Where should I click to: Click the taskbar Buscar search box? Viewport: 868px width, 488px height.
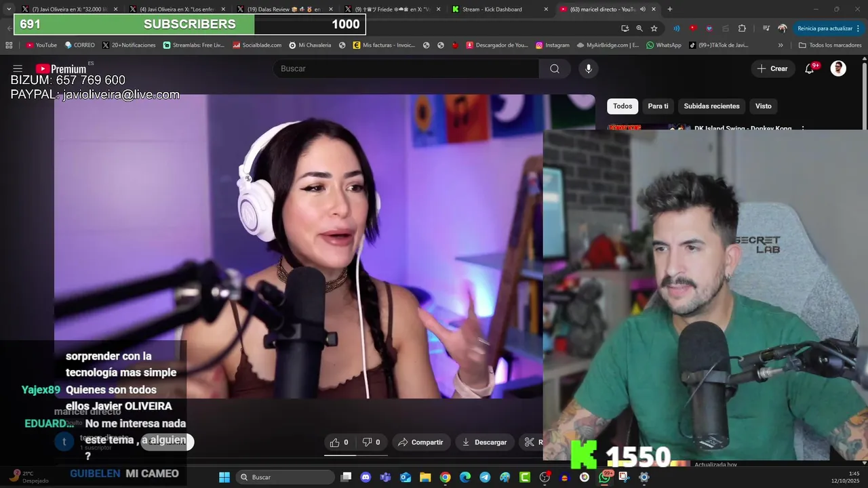[x=286, y=477]
